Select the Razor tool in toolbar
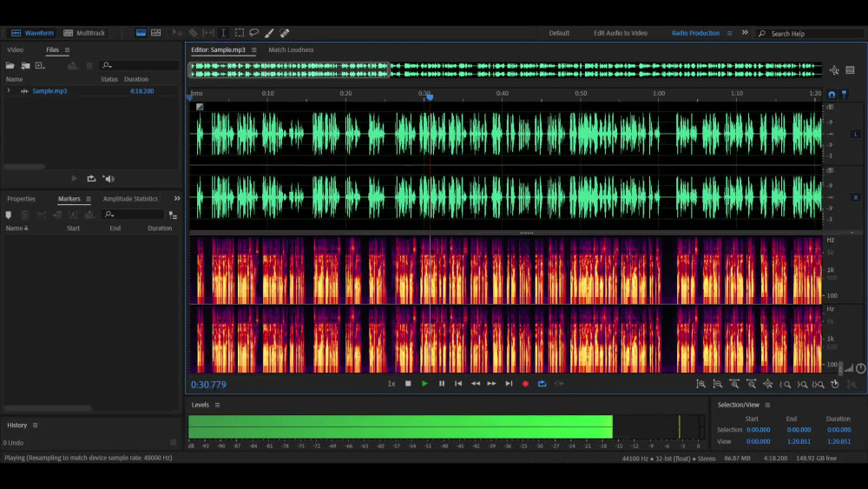The image size is (868, 489). [x=193, y=33]
